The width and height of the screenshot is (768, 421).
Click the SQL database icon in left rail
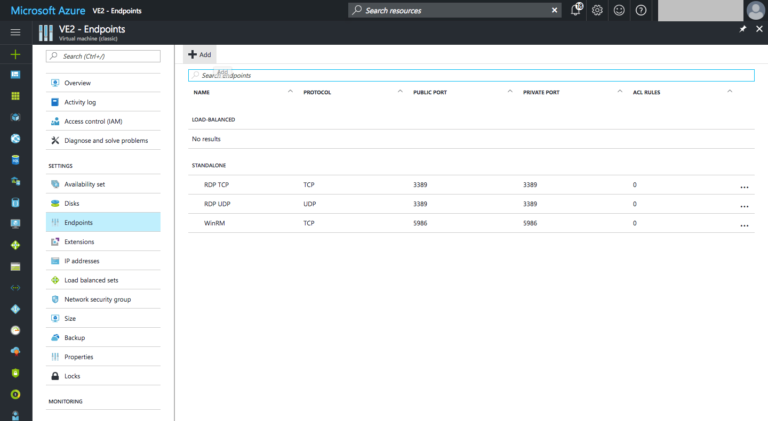[15, 160]
